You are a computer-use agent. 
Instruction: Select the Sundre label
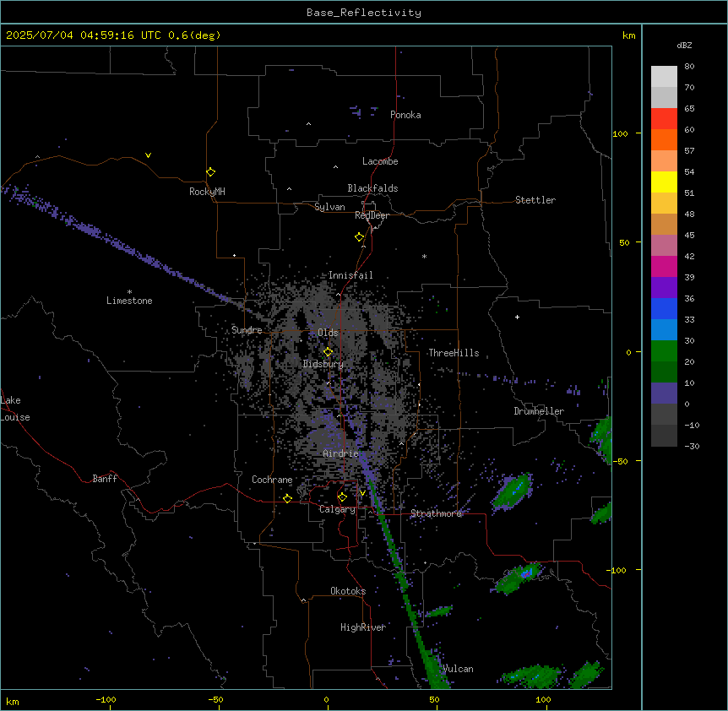pyautogui.click(x=247, y=330)
